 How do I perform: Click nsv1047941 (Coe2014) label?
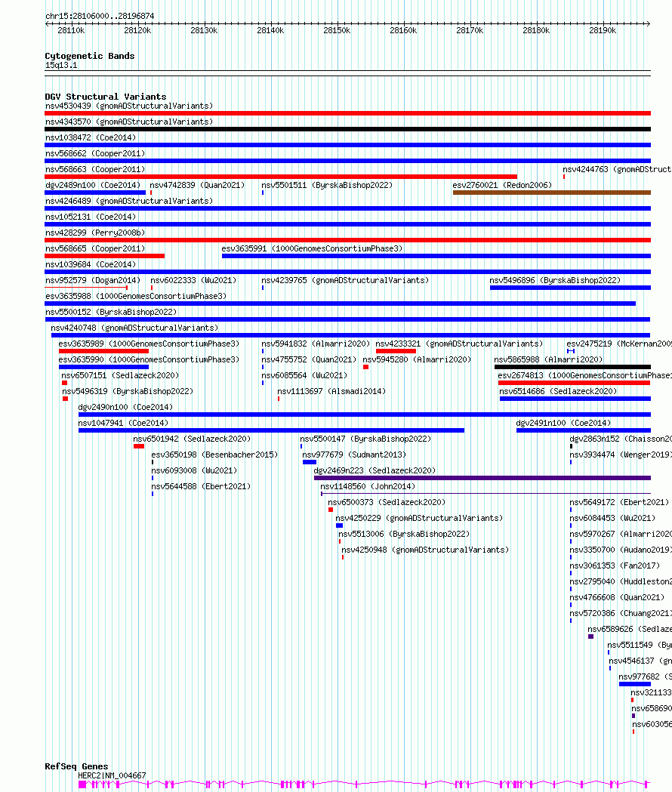123,424
